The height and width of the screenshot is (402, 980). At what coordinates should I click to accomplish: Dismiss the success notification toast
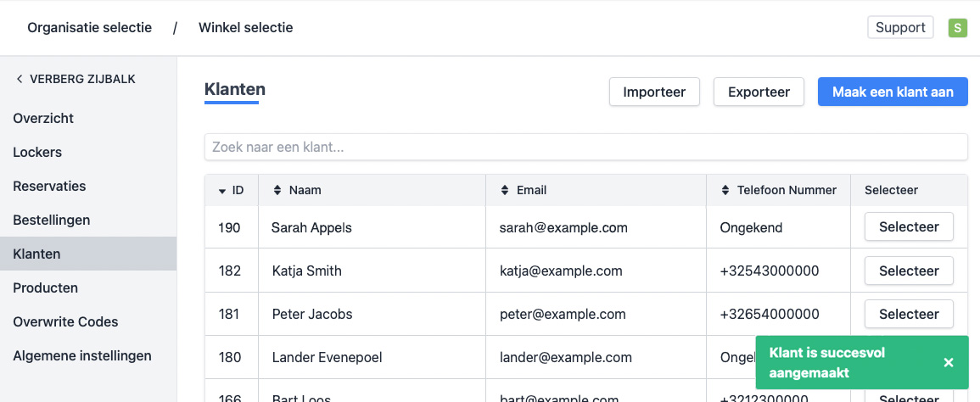949,363
